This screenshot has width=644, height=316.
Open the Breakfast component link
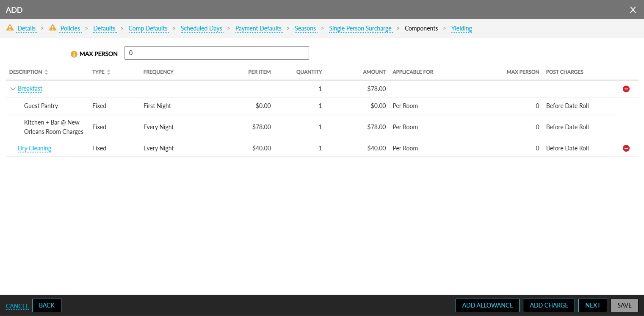(x=30, y=89)
